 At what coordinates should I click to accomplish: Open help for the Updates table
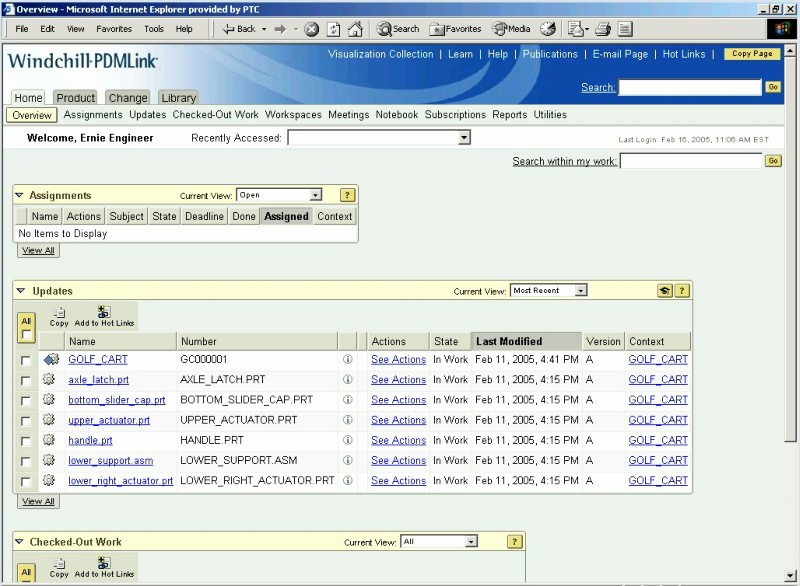point(682,291)
